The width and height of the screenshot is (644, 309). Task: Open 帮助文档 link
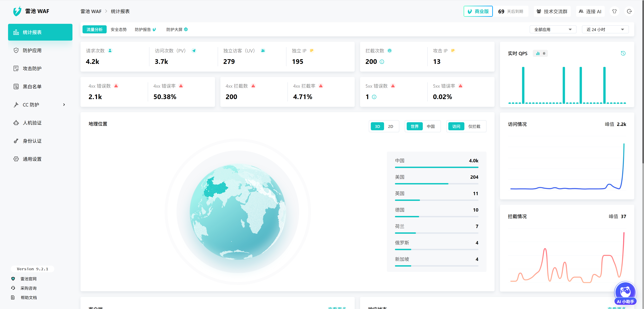[29, 297]
